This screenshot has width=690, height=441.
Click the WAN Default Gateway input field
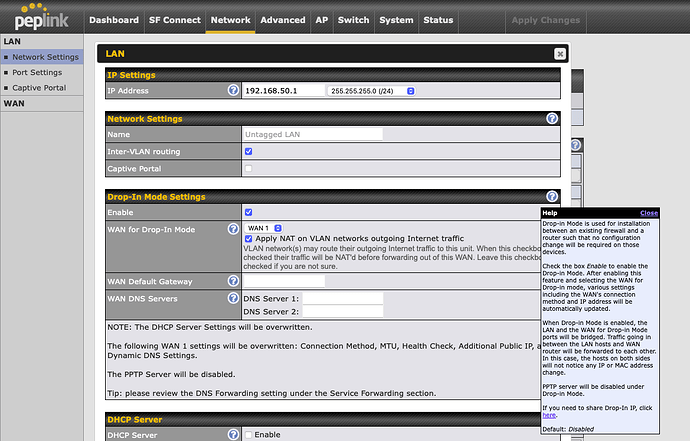(x=284, y=281)
